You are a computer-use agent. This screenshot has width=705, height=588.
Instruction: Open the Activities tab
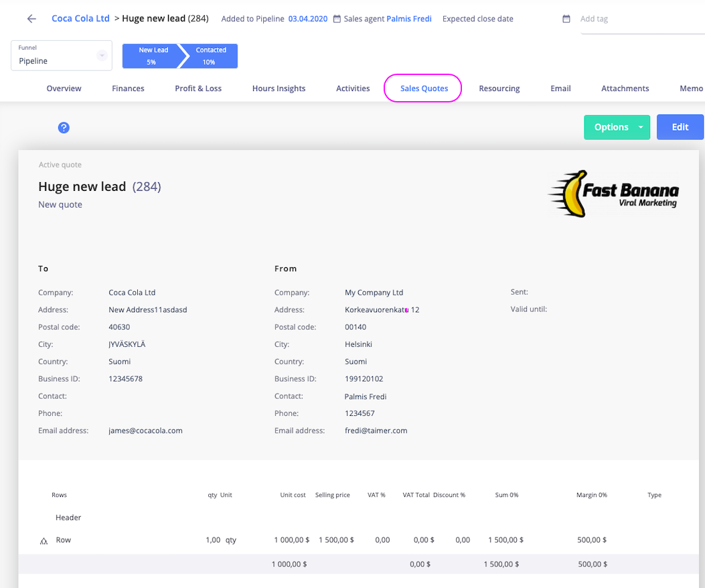[353, 88]
